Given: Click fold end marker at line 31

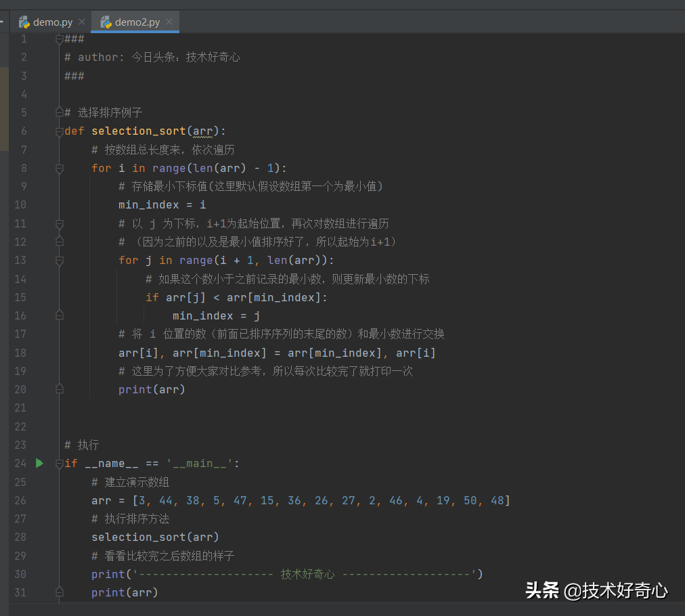Looking at the screenshot, I should [x=60, y=592].
